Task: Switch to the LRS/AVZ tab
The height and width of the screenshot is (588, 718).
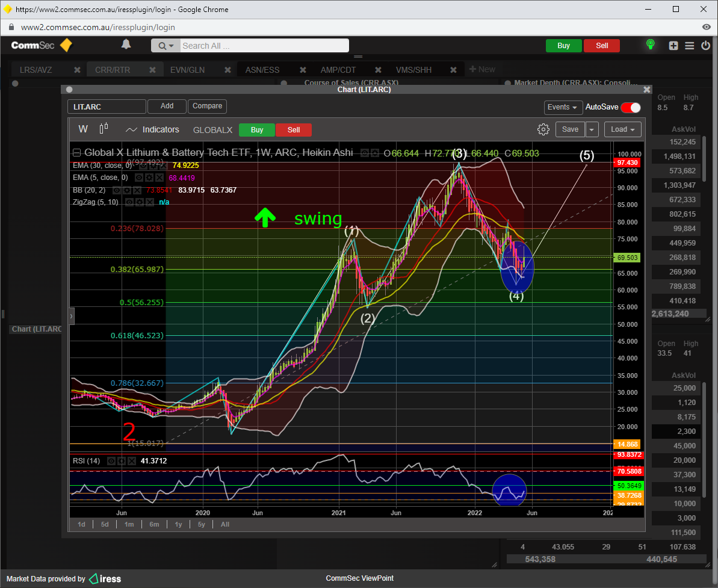Action: click(36, 70)
